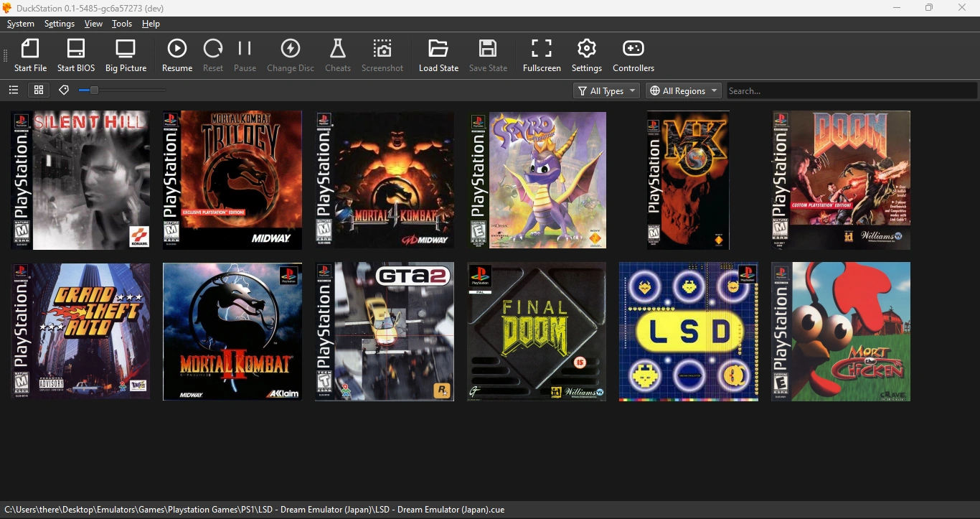The height and width of the screenshot is (519, 980).
Task: Click the Change Disc icon
Action: click(x=290, y=54)
